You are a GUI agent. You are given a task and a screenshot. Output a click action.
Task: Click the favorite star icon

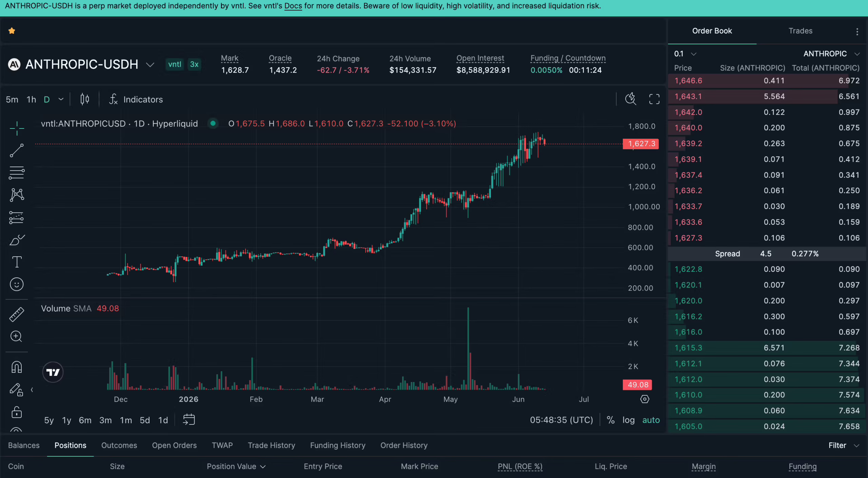(12, 31)
